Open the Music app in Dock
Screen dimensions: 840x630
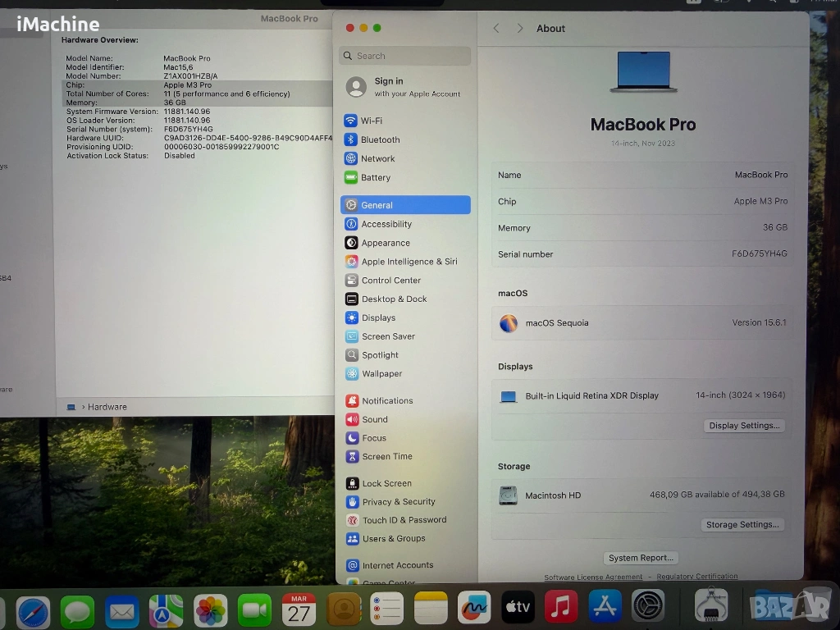pyautogui.click(x=560, y=608)
